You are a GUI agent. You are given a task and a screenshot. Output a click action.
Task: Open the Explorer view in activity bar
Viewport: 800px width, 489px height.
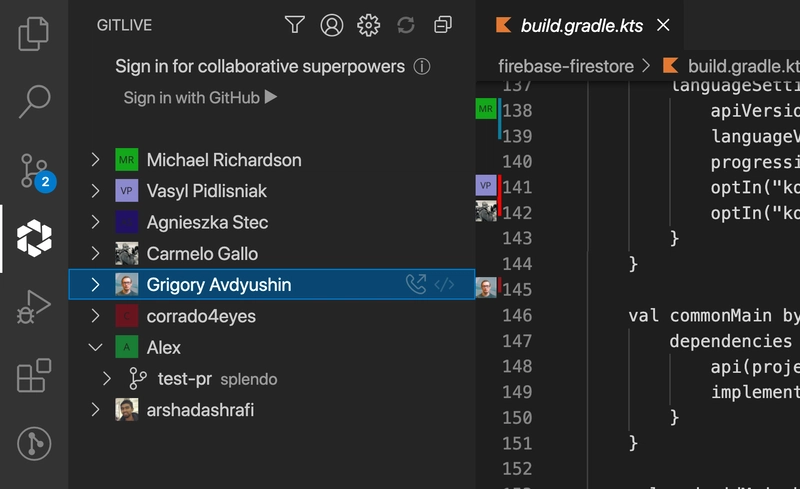pyautogui.click(x=34, y=35)
